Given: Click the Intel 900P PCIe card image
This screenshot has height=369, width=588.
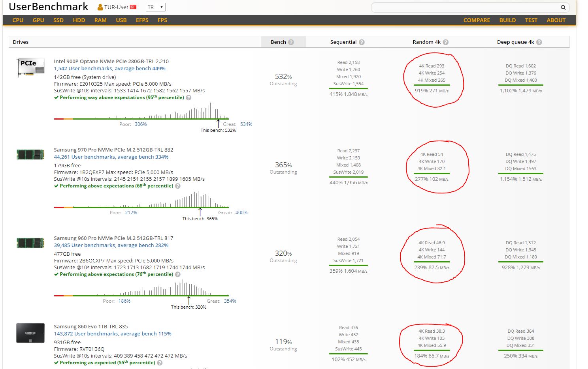Looking at the screenshot, I should [x=30, y=67].
